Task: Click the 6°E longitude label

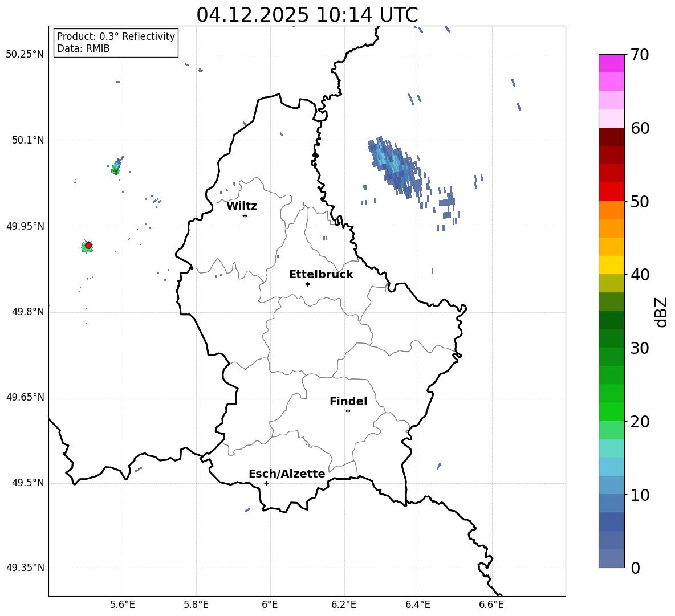Action: coord(270,605)
